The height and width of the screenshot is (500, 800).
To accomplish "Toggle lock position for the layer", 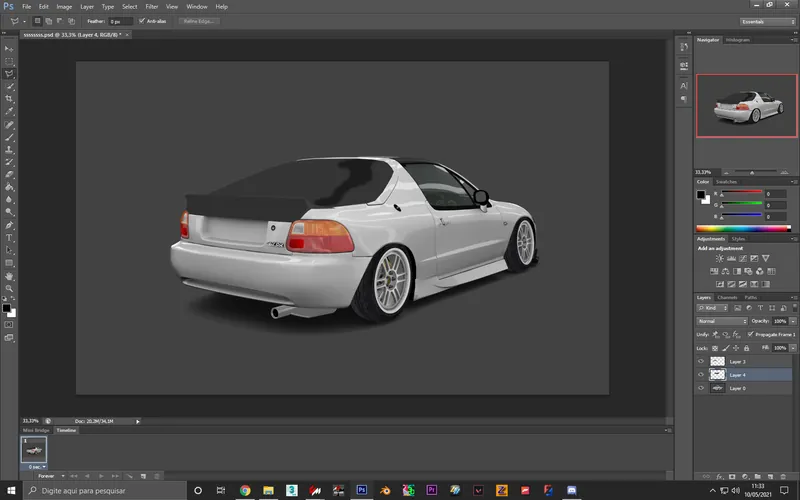I will click(736, 348).
